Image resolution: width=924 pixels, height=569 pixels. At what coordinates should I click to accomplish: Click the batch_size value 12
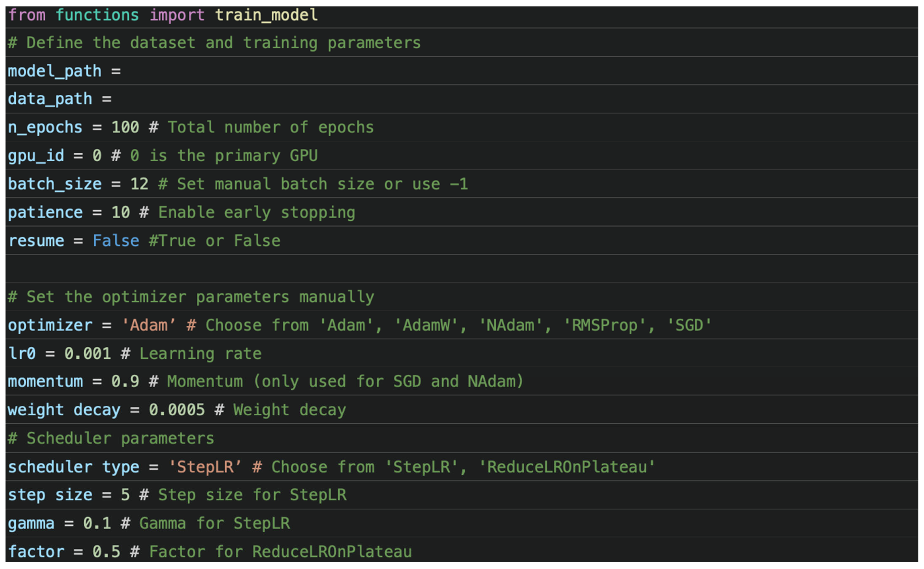tap(139, 184)
